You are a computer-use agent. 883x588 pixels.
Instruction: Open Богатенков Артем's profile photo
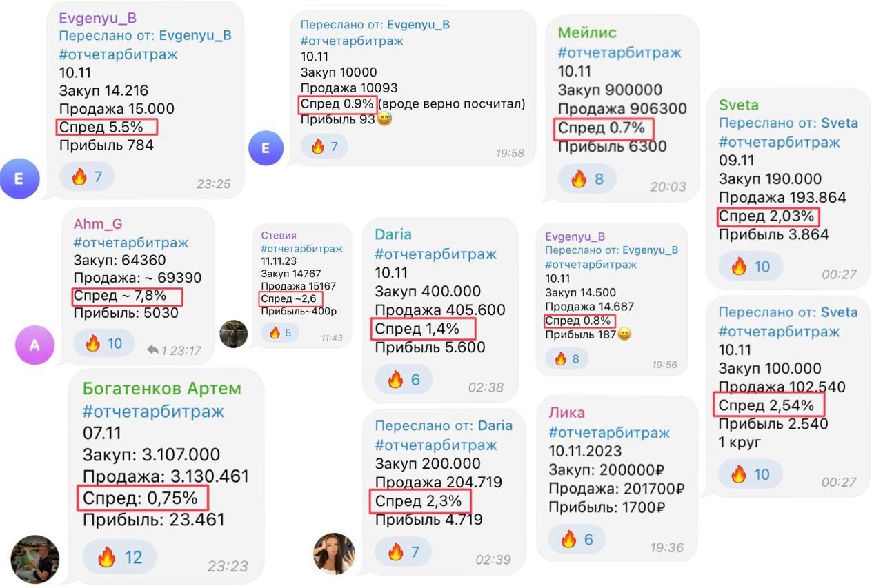[x=35, y=560]
